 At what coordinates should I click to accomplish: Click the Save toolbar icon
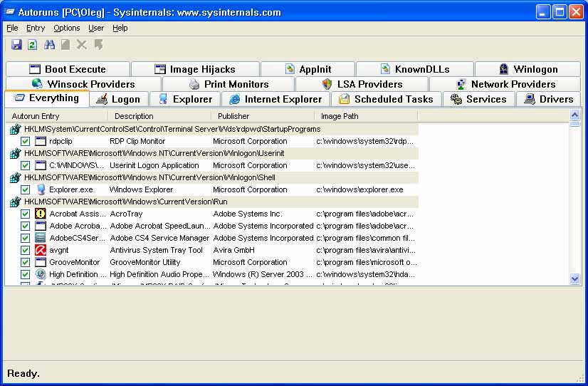click(16, 45)
